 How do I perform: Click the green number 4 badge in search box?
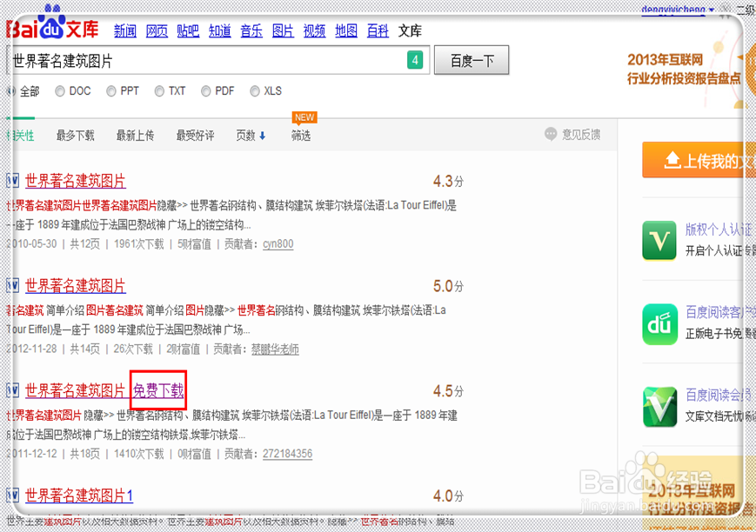[x=415, y=60]
